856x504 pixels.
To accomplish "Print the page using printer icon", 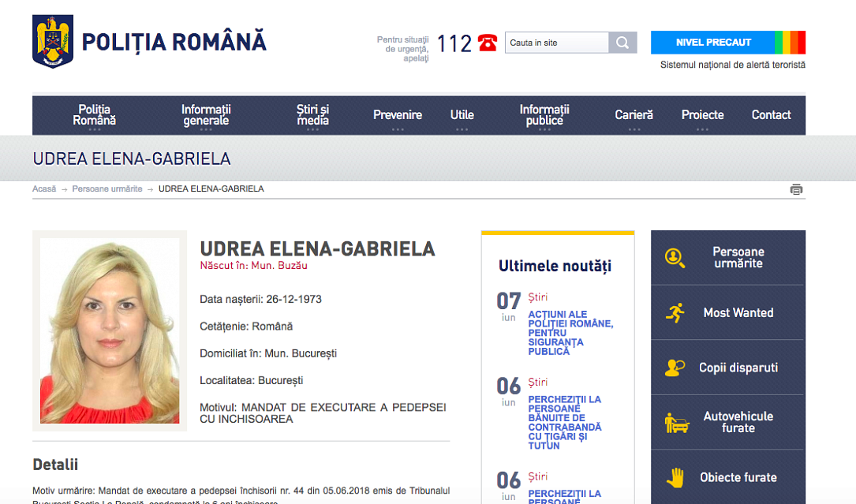I will pos(797,189).
